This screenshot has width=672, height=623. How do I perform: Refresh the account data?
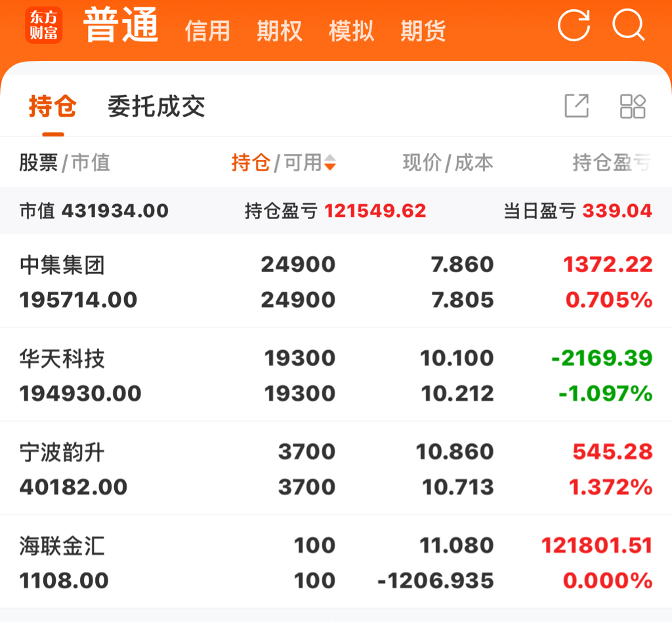574,25
